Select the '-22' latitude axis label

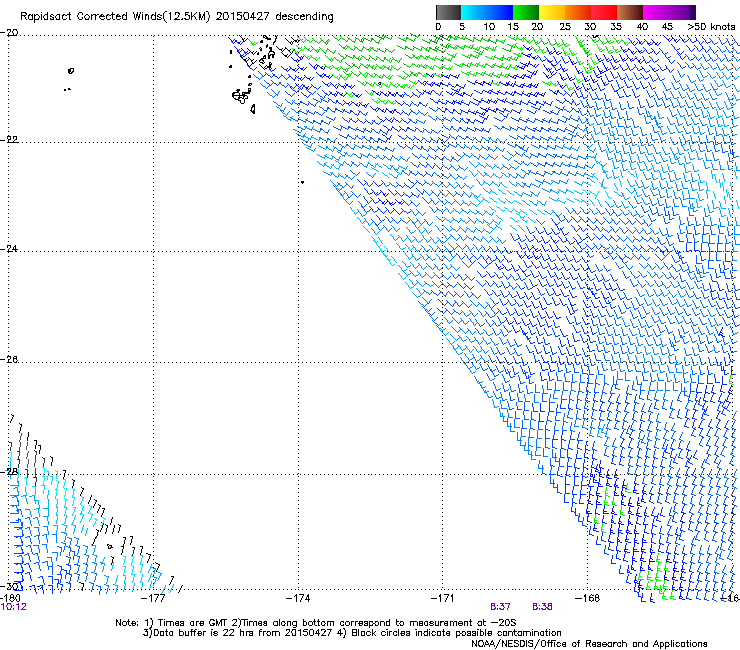(9, 140)
